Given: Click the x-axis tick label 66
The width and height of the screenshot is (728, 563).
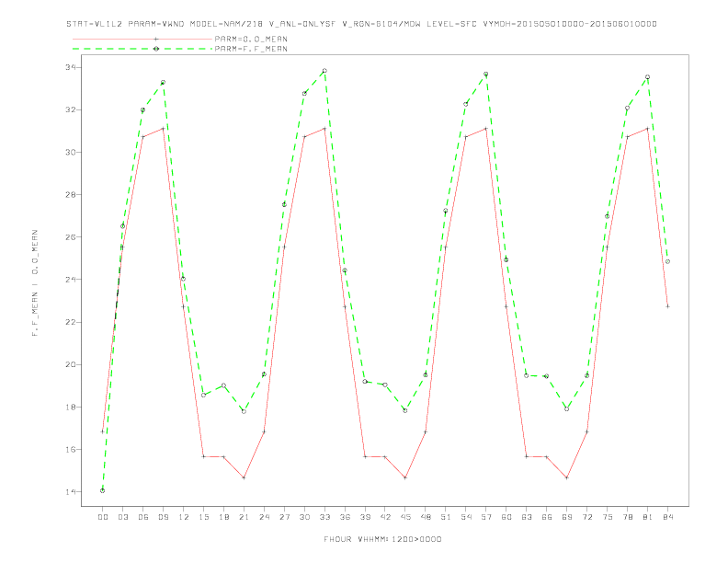Looking at the screenshot, I should (547, 517).
